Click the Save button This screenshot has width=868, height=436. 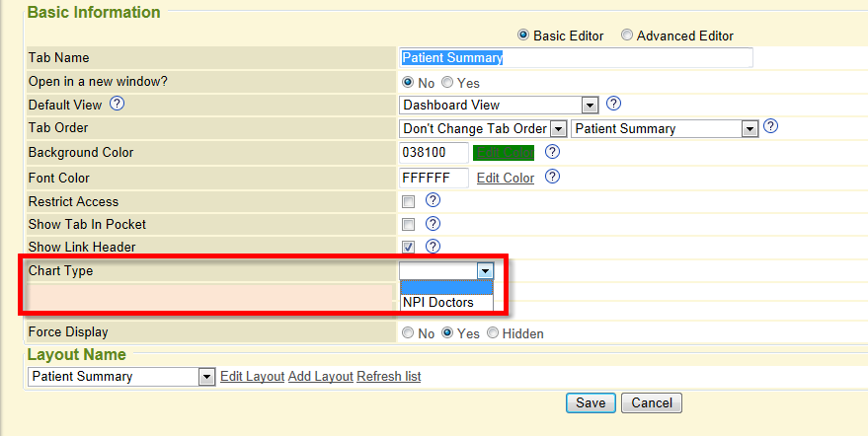click(591, 402)
